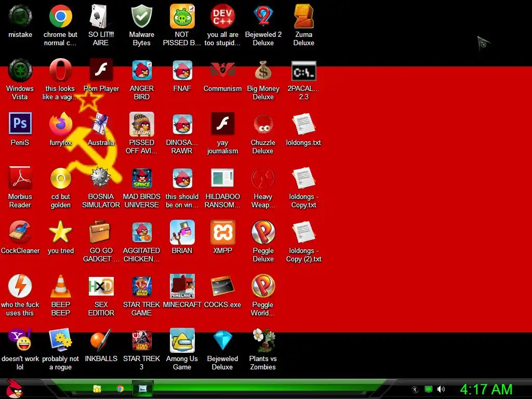Click the 'NOT PISSED B...' green pig icon
Image resolution: width=532 pixels, height=399 pixels.
[x=182, y=16]
